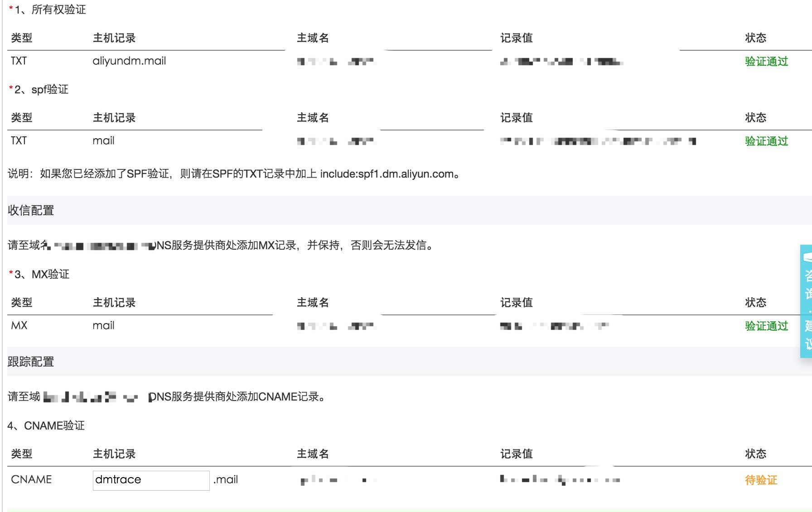Click the 主域名 column header of the spf table
The height and width of the screenshot is (512, 812).
point(312,117)
